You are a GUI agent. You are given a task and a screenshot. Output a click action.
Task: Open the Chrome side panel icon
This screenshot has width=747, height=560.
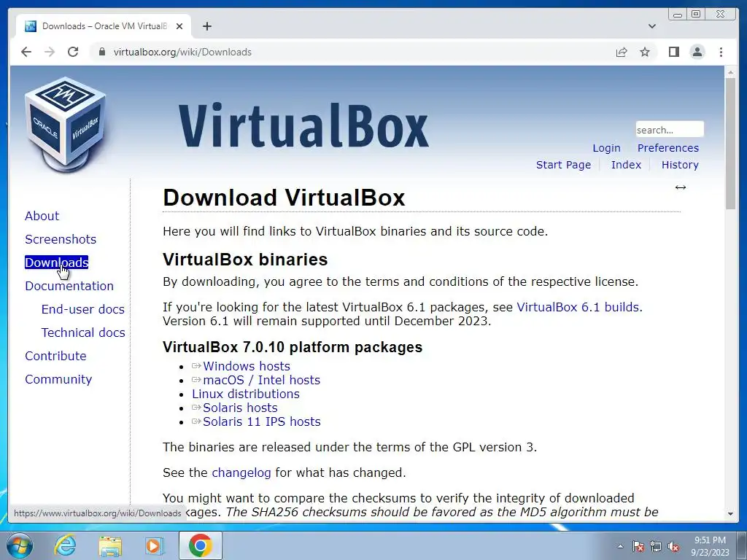pos(673,52)
